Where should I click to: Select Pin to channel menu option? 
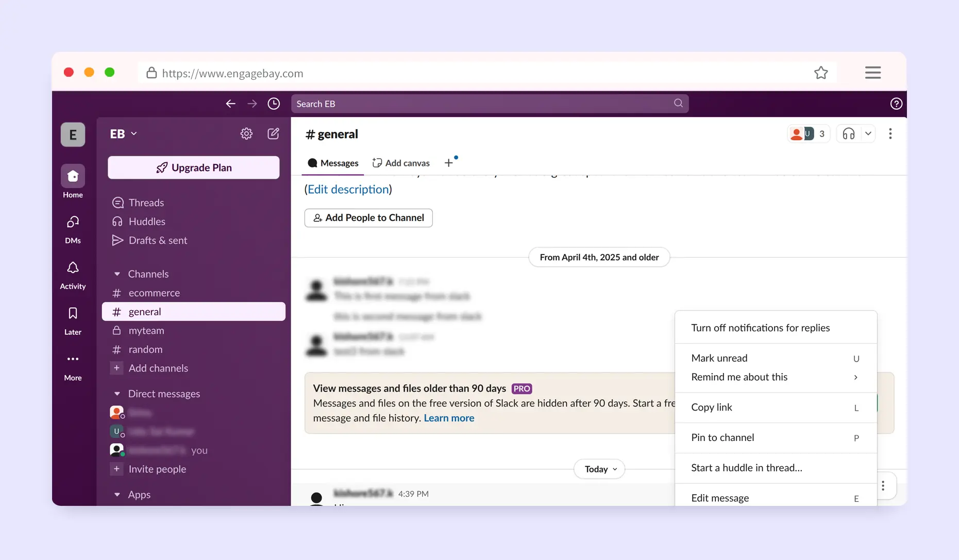(x=722, y=437)
